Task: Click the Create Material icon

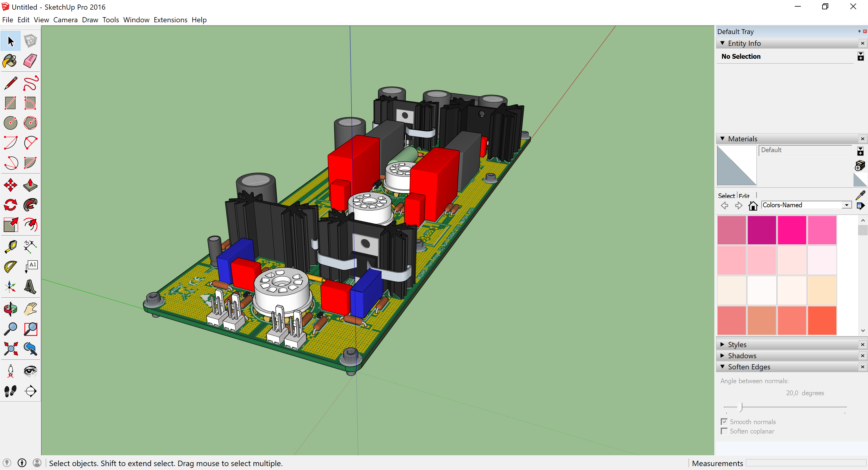Action: [x=860, y=165]
